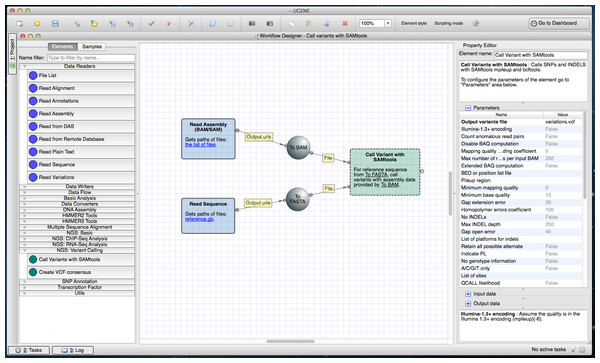
Task: Select the To FASTA sphere node
Action: (x=297, y=199)
